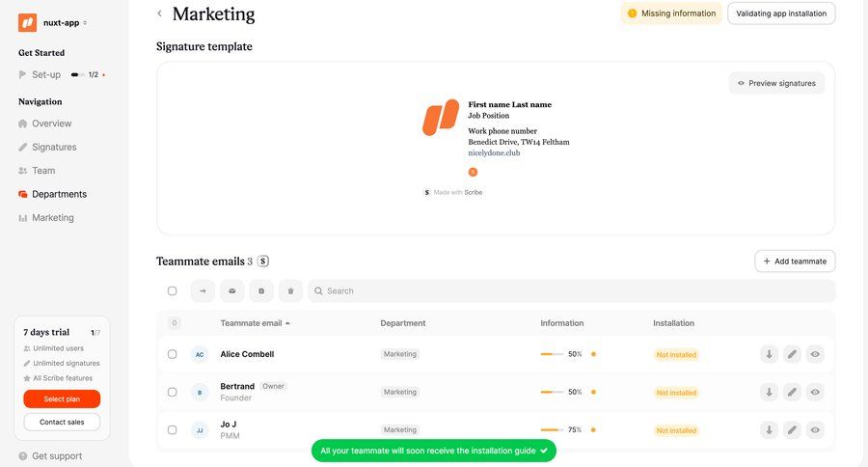This screenshot has width=868, height=467.
Task: Click the Twitter icon in signature template
Action: pos(473,172)
